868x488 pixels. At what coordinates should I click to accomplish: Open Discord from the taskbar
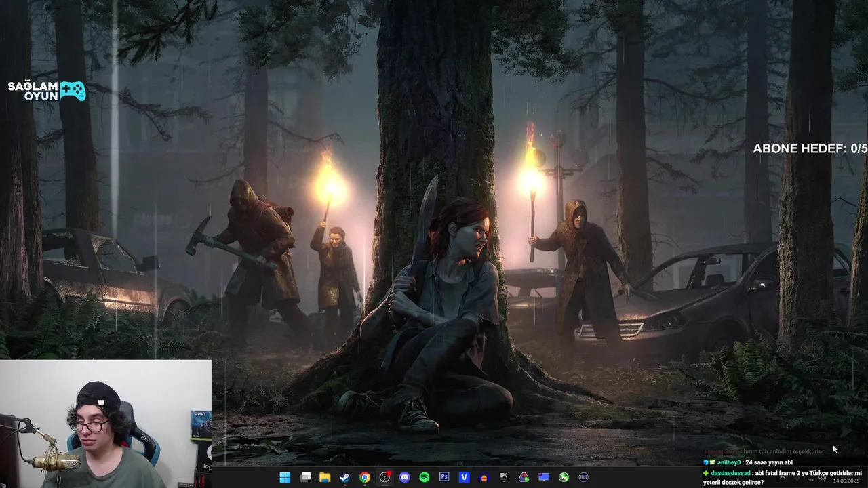coord(405,477)
